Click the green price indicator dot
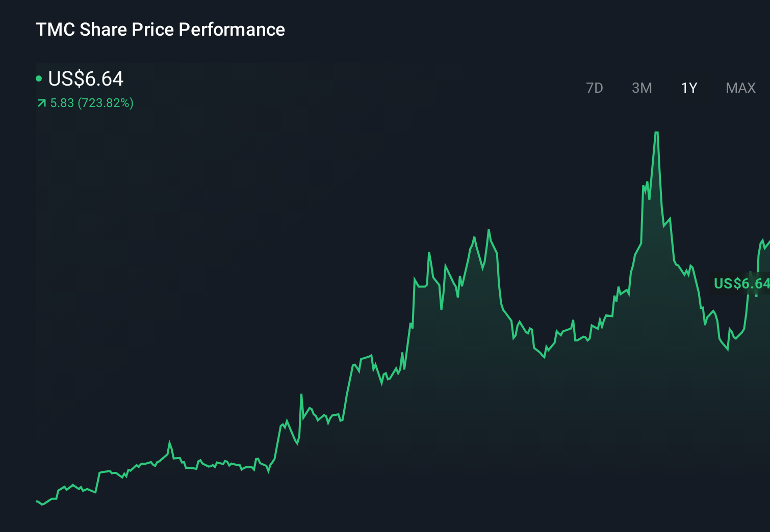 click(x=40, y=78)
